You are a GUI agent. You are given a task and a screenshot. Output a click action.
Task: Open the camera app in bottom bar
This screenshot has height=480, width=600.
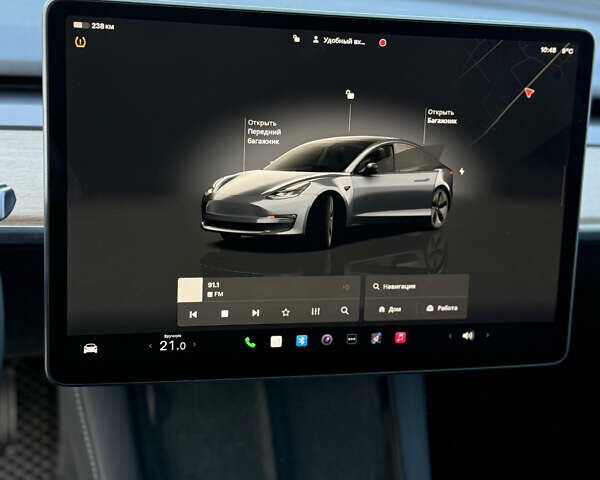(326, 340)
